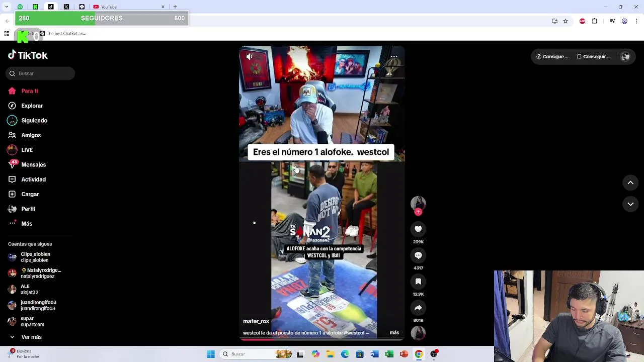644x362 pixels.
Task: Expand the video caption with más
Action: (394, 333)
